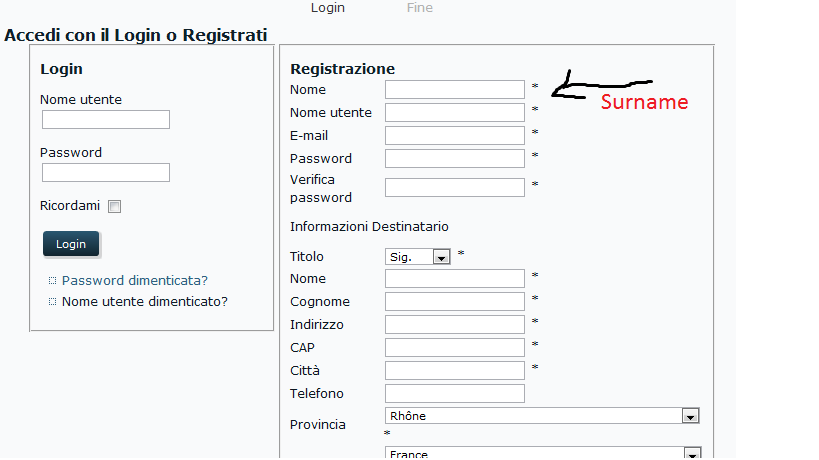Click the Nome utente field under Registrazione

coord(455,113)
